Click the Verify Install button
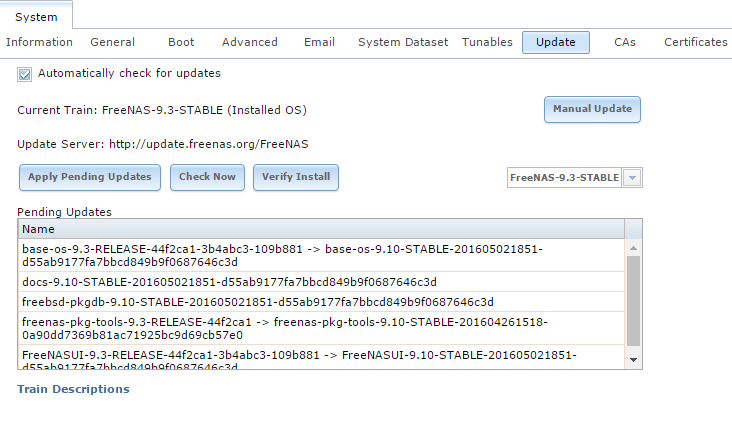 [x=296, y=177]
